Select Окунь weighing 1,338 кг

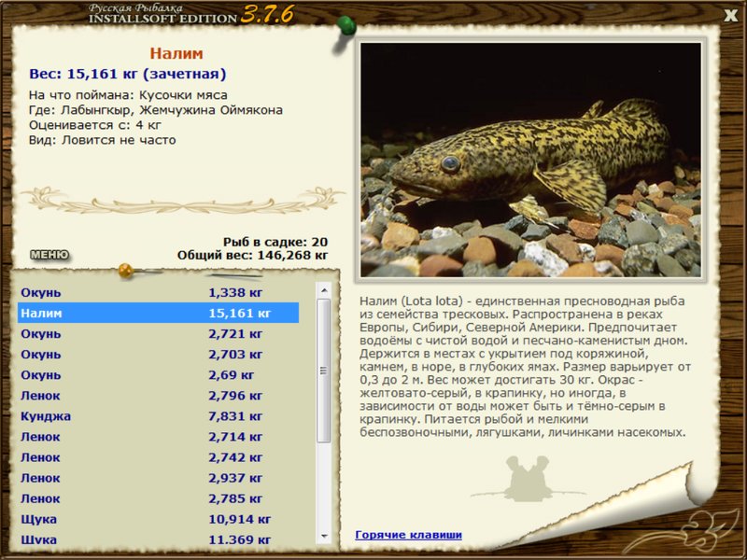pyautogui.click(x=158, y=293)
